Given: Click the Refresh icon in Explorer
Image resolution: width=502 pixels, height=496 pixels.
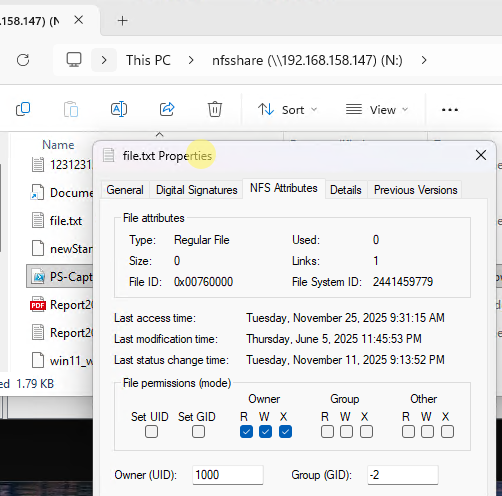Looking at the screenshot, I should click(23, 60).
